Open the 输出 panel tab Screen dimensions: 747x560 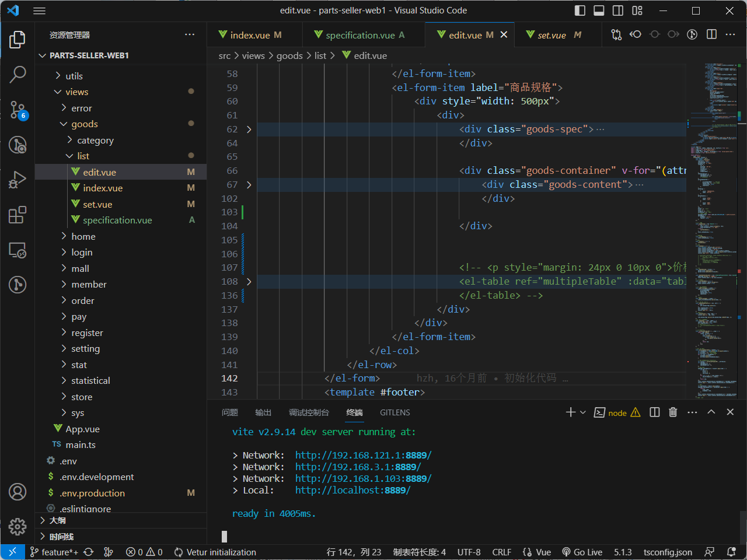[263, 412]
